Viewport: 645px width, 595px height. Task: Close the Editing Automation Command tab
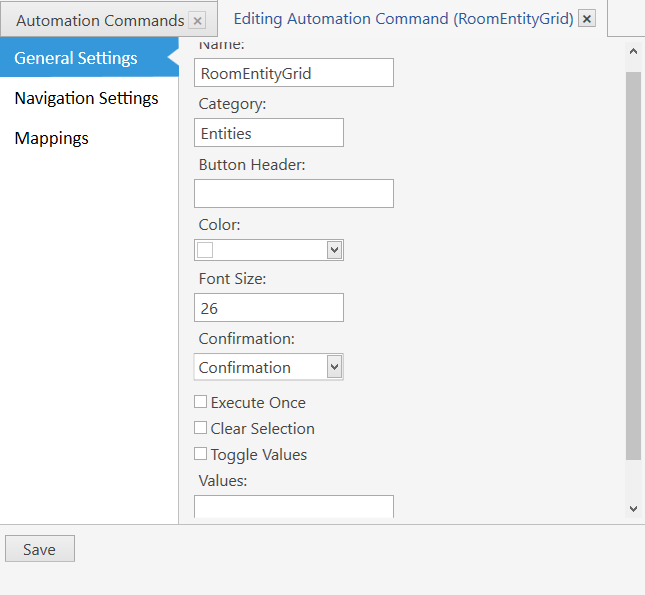coord(587,19)
